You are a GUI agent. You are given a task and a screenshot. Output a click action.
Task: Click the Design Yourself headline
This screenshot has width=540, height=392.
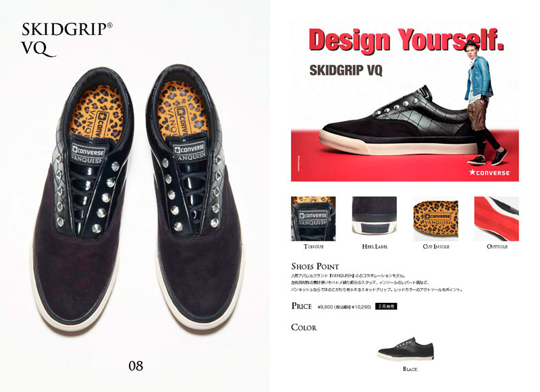coord(406,40)
